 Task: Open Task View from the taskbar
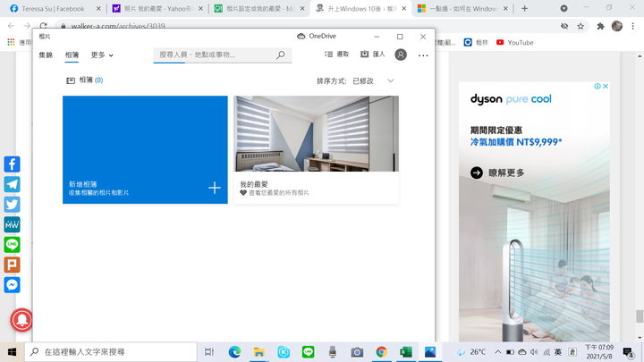(209, 352)
